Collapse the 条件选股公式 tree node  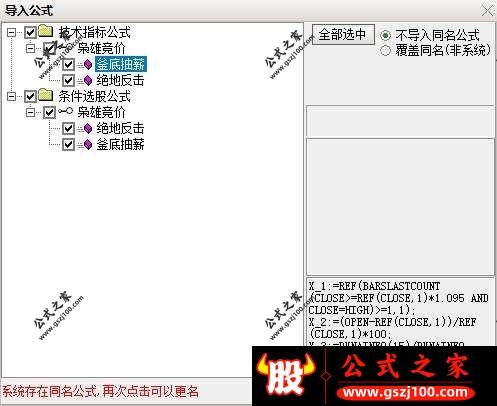click(12, 97)
